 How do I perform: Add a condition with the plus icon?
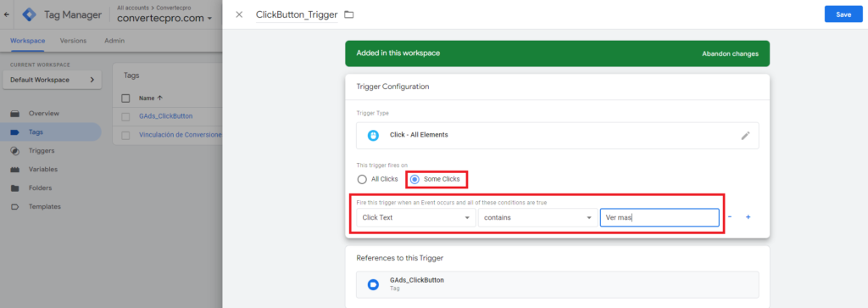(748, 217)
